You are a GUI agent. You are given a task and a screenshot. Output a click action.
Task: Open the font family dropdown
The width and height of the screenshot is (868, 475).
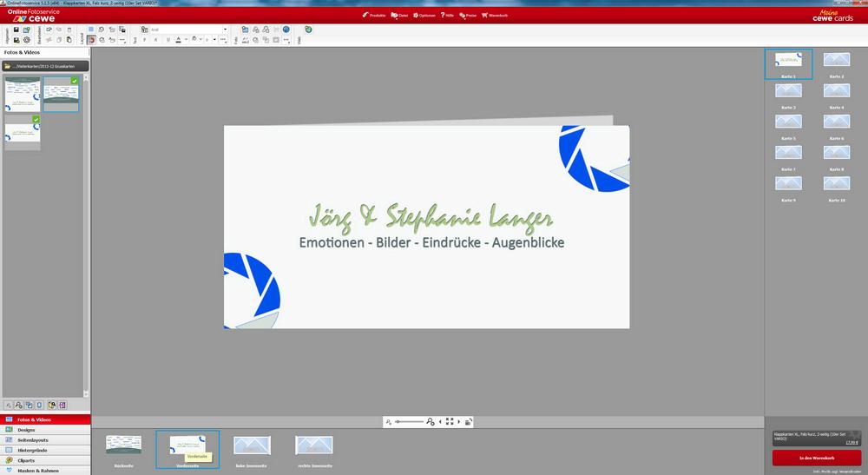click(x=225, y=30)
